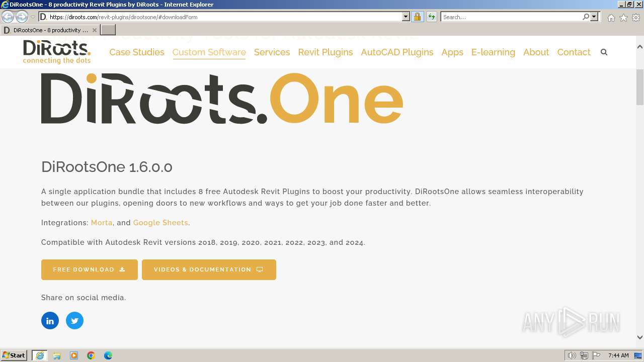Launch Chrome from the taskbar
Image resolution: width=644 pixels, height=362 pixels.
91,355
